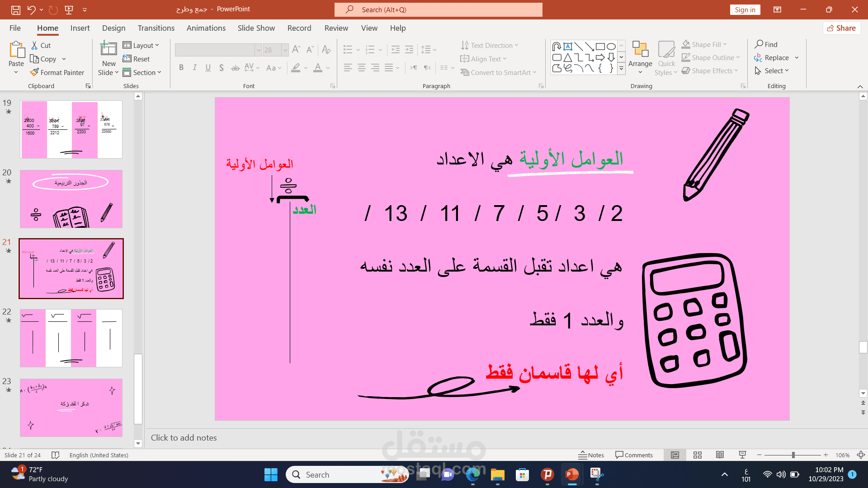Toggle text Shadow
This screenshot has width=868, height=488.
(222, 68)
